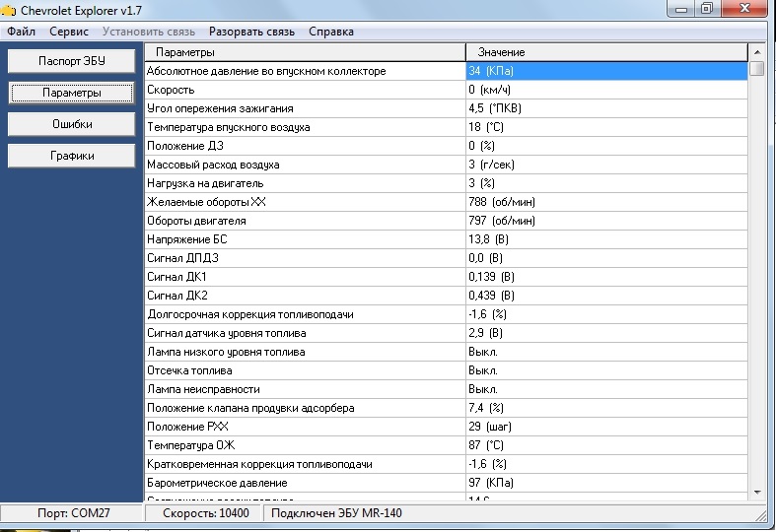The height and width of the screenshot is (532, 776).
Task: Select the Обороты двигателя row
Action: click(306, 221)
